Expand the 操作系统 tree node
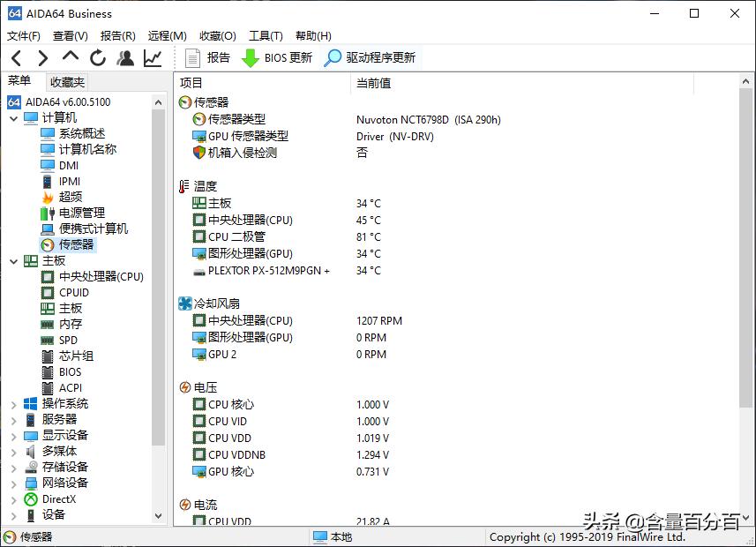Image resolution: width=756 pixels, height=547 pixels. pos(14,403)
